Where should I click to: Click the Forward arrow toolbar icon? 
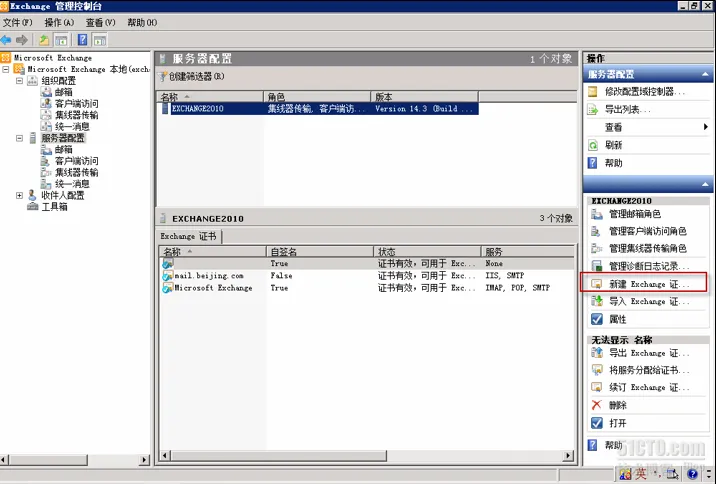[x=21, y=40]
